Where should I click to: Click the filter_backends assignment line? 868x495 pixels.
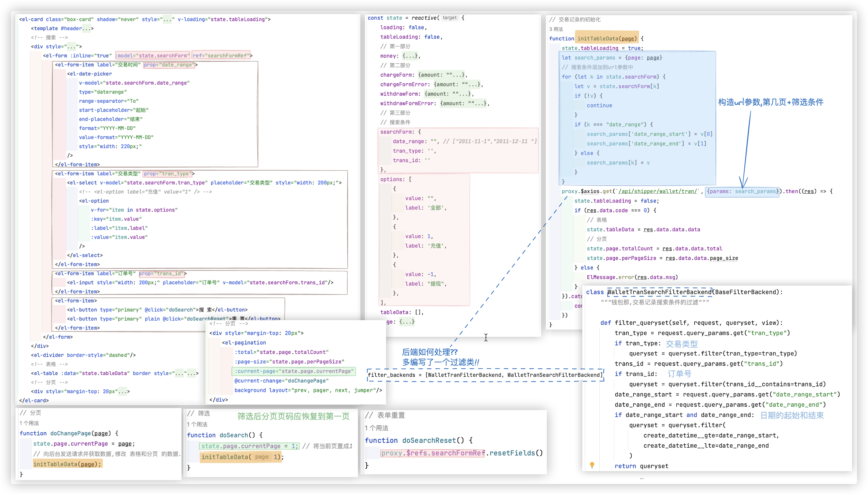485,375
